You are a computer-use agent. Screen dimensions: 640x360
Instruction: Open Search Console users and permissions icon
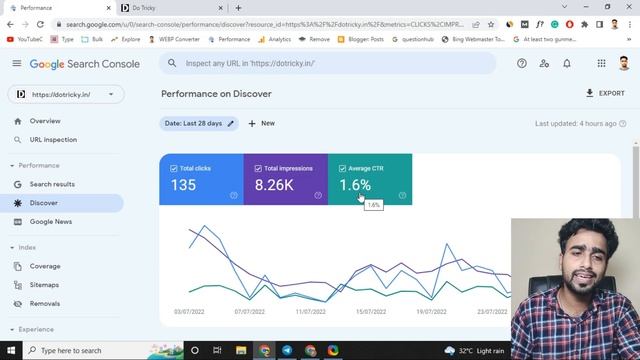[x=544, y=63]
